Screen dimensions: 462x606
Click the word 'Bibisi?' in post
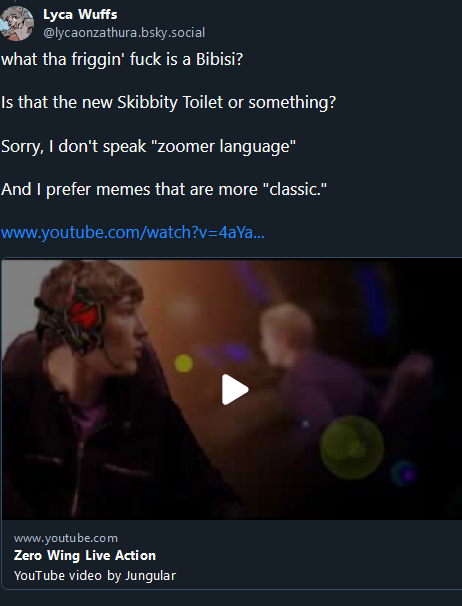pos(220,60)
